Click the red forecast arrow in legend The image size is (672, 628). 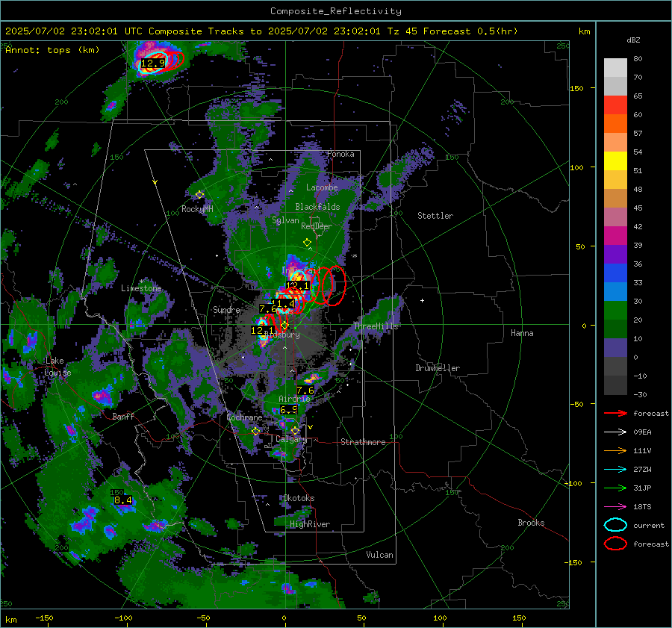pos(615,413)
